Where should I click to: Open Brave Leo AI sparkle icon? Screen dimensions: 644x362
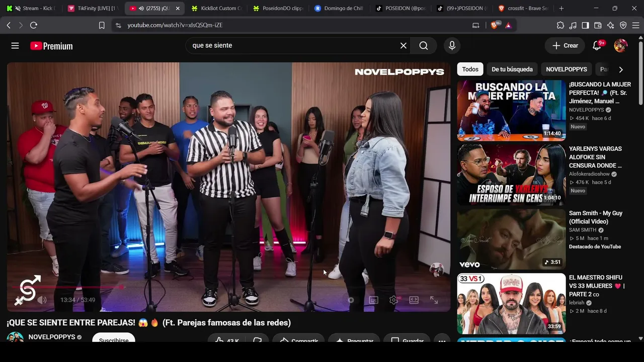611,25
